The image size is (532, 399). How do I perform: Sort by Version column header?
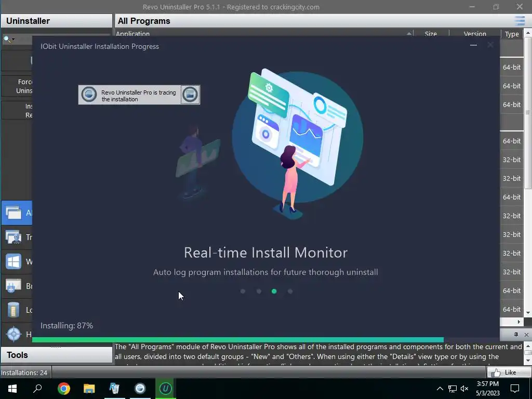(x=475, y=34)
